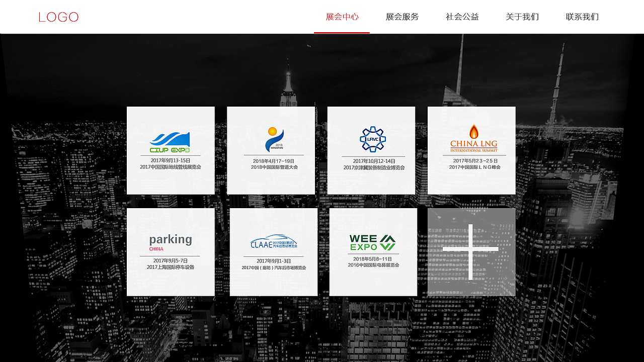
Task: Click the LAVC gear logo
Action: pyautogui.click(x=372, y=139)
